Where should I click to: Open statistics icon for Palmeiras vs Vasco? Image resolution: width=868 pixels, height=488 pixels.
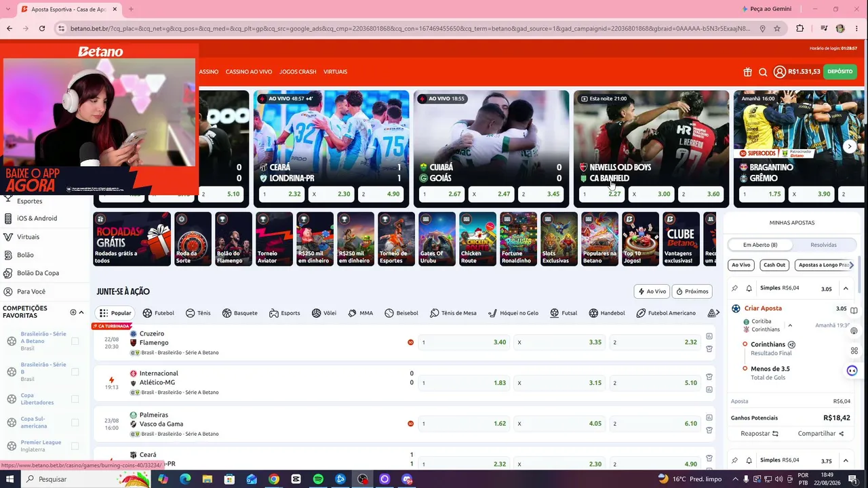(x=709, y=418)
